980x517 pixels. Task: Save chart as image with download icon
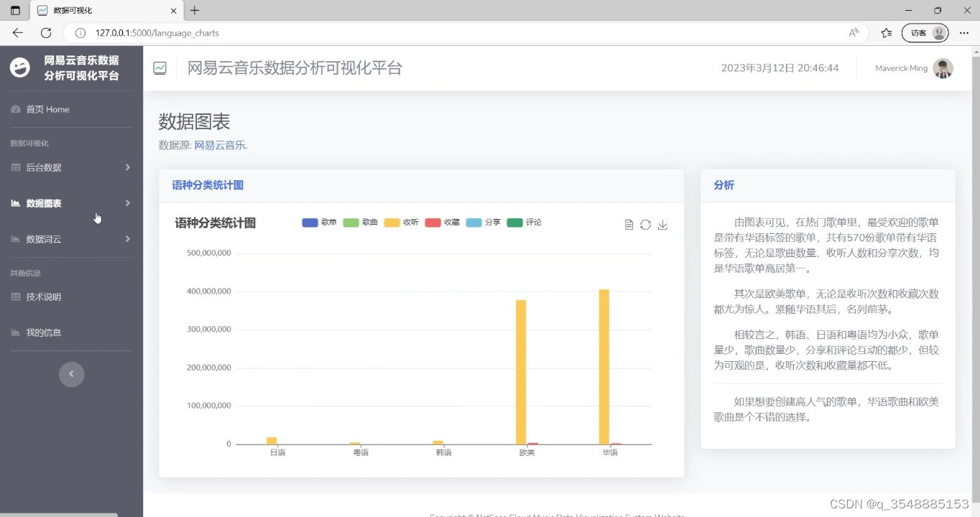coord(662,225)
